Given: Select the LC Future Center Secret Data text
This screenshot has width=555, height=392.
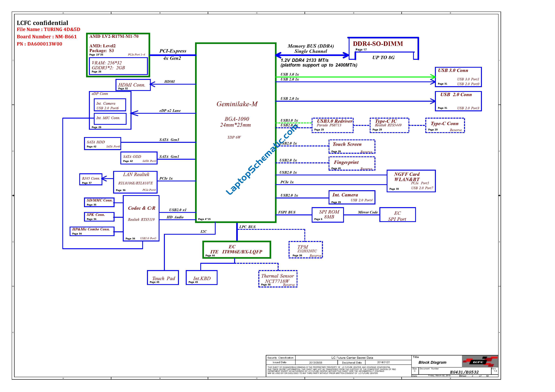Looking at the screenshot, I should coord(352,358).
